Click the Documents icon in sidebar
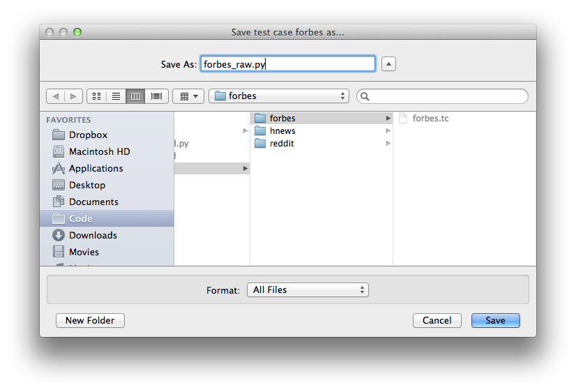The image size is (576, 392). [x=59, y=202]
